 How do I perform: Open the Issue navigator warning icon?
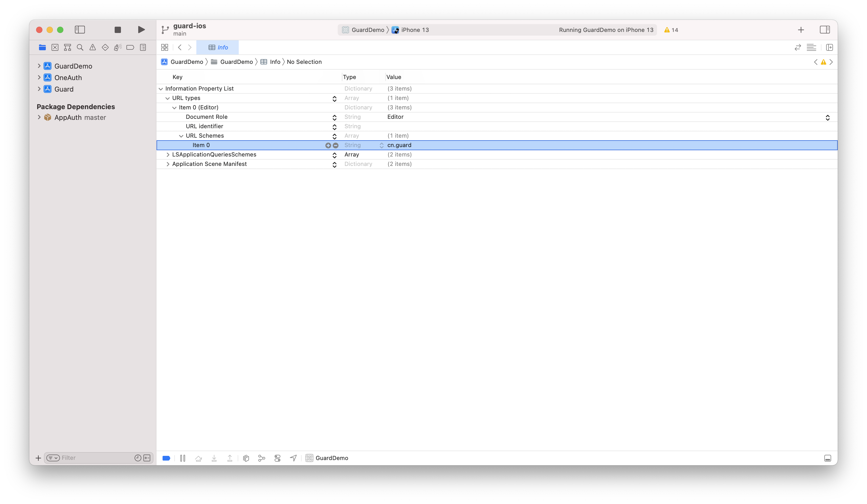93,47
